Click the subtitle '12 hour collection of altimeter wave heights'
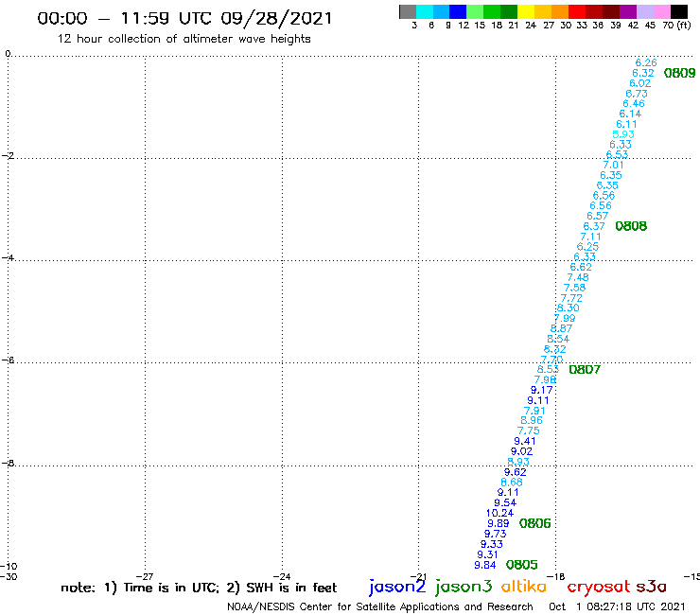Image resolution: width=700 pixels, height=615 pixels. click(184, 39)
